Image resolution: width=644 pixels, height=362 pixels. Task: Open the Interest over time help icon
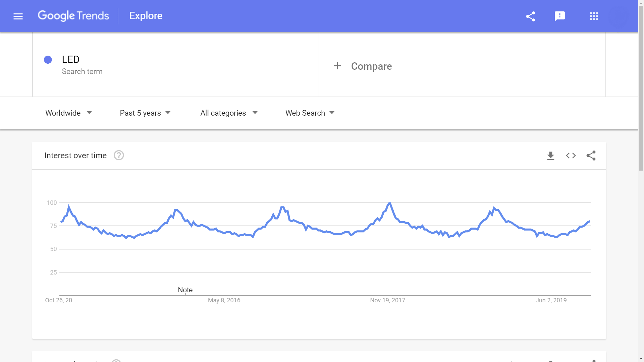119,156
